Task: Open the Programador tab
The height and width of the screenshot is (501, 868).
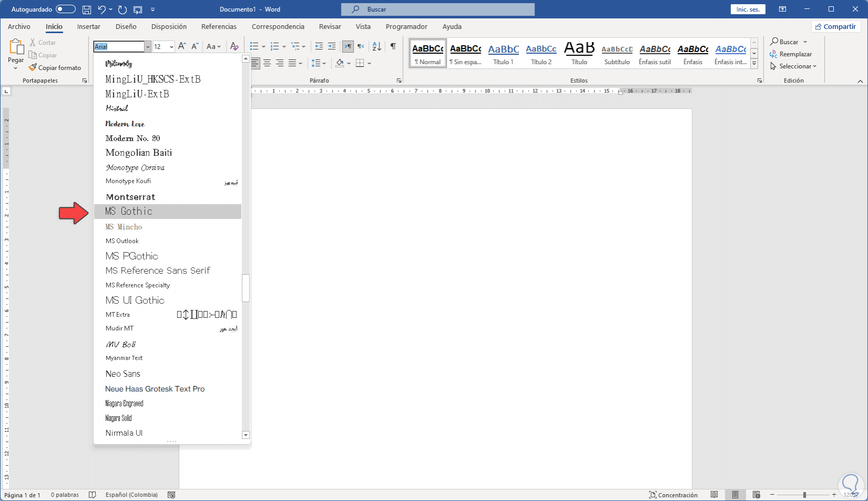Action: (407, 26)
